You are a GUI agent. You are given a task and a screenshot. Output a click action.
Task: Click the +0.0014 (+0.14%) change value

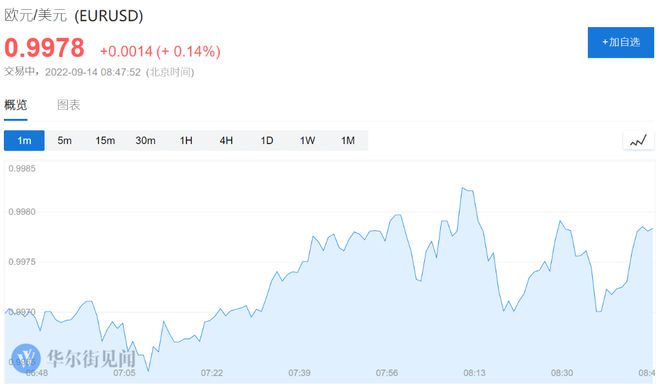click(160, 51)
